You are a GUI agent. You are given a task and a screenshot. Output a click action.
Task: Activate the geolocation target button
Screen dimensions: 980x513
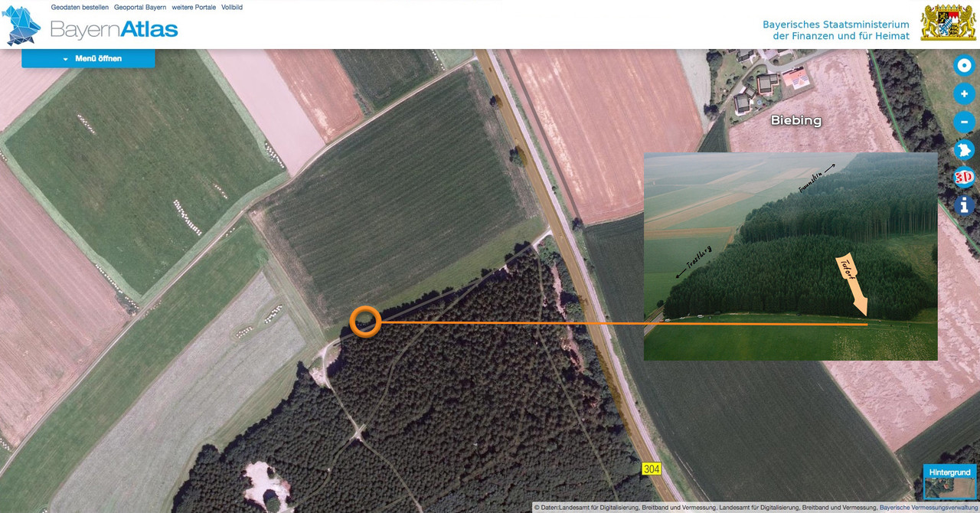(964, 66)
